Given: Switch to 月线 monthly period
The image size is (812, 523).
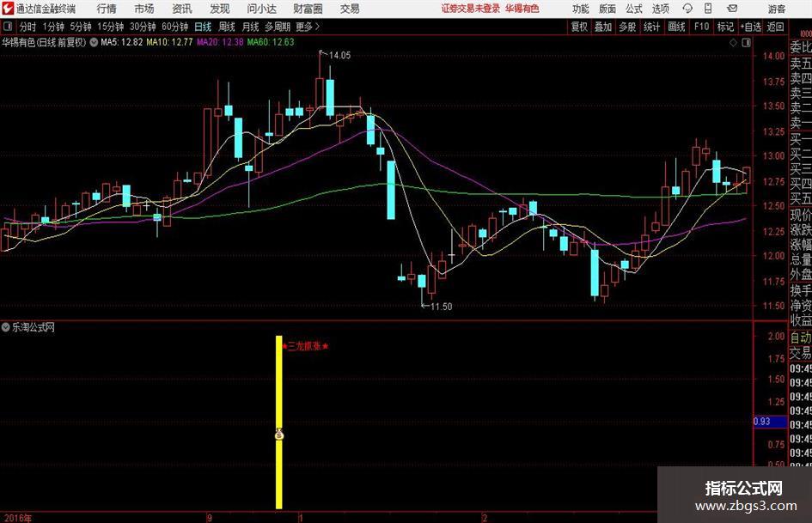Looking at the screenshot, I should [x=250, y=27].
